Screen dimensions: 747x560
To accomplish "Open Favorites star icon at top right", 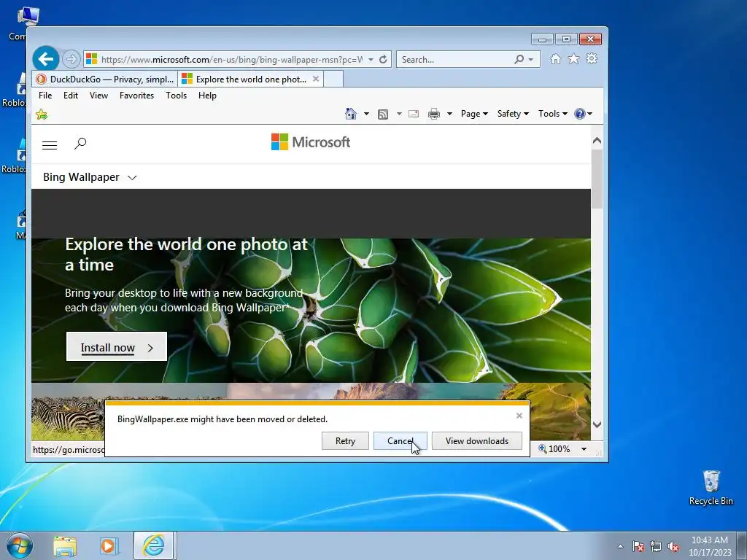I will [x=573, y=58].
